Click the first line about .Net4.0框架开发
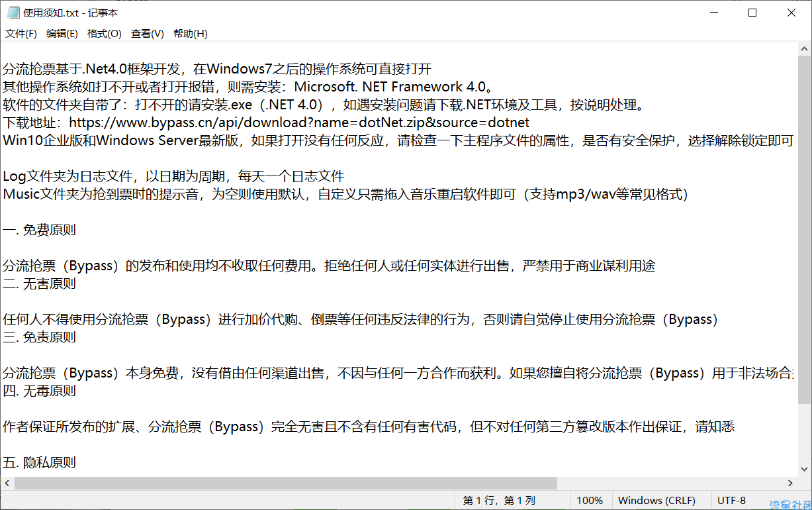The image size is (812, 510). (x=217, y=69)
